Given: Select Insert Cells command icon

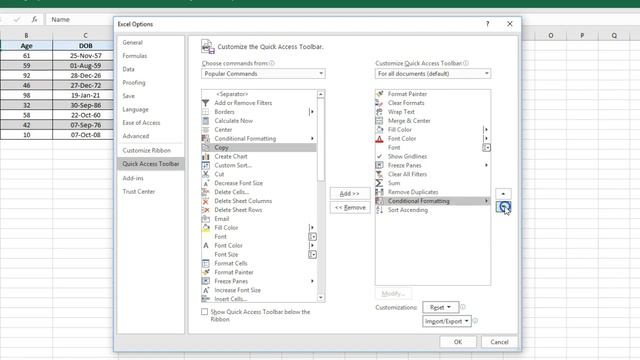Looking at the screenshot, I should 206,299.
